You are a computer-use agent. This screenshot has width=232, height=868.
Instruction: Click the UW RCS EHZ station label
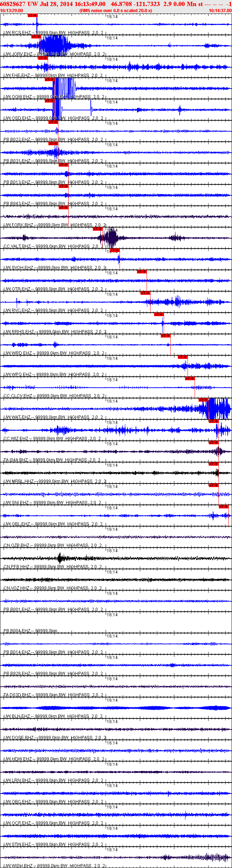[x=53, y=33]
